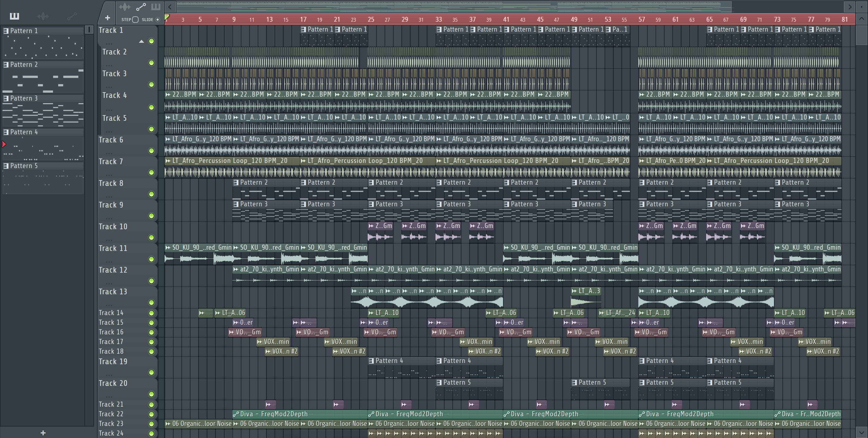This screenshot has width=868, height=438.
Task: Select first Z..Gm clip on Track 10
Action: coord(380,232)
